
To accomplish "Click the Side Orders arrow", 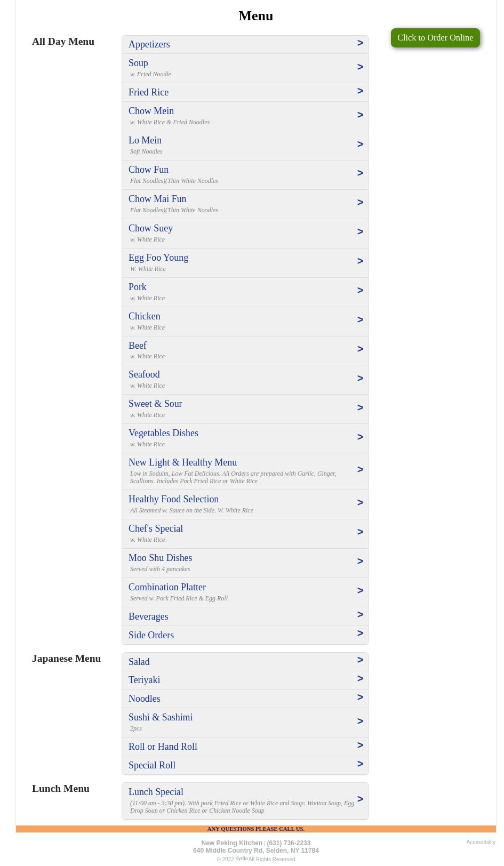I will (x=360, y=634).
